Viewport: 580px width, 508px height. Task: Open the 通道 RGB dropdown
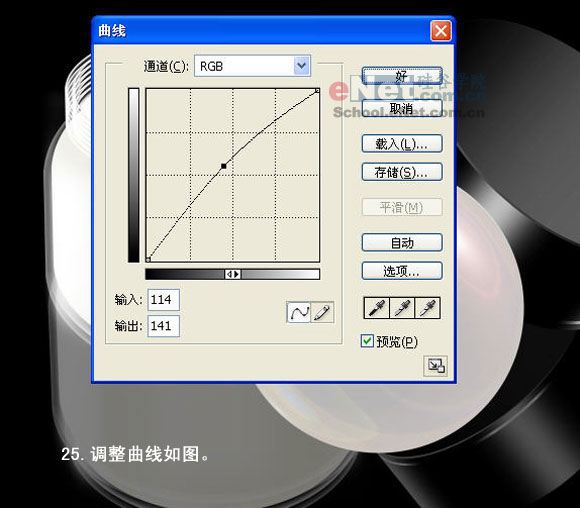pyautogui.click(x=252, y=66)
